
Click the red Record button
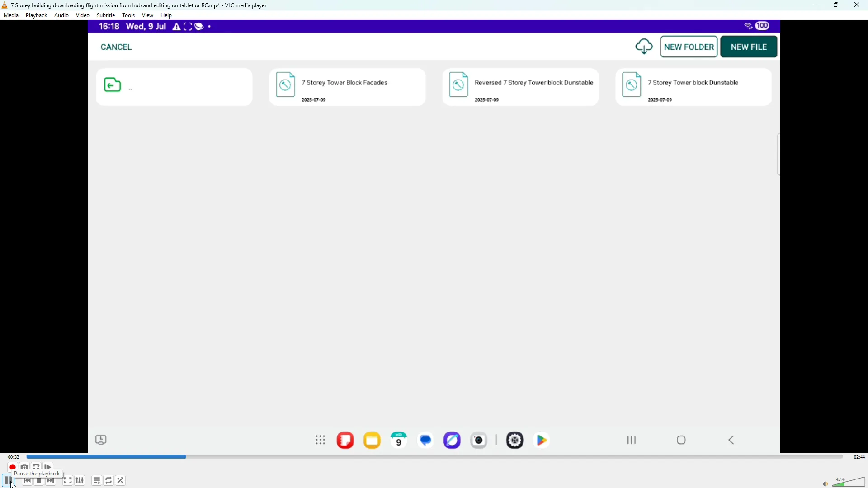point(12,467)
